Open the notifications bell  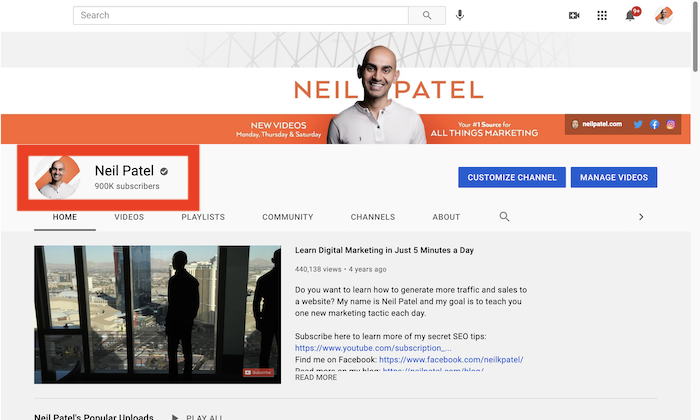click(630, 16)
